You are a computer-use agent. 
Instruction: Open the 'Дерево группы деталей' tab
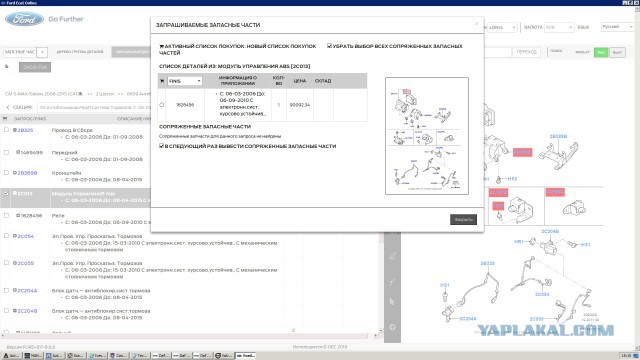[80, 52]
